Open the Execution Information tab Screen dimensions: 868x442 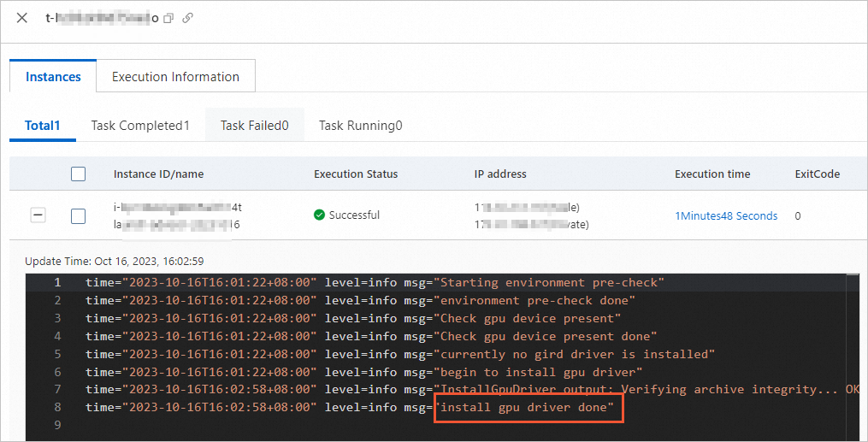click(175, 76)
